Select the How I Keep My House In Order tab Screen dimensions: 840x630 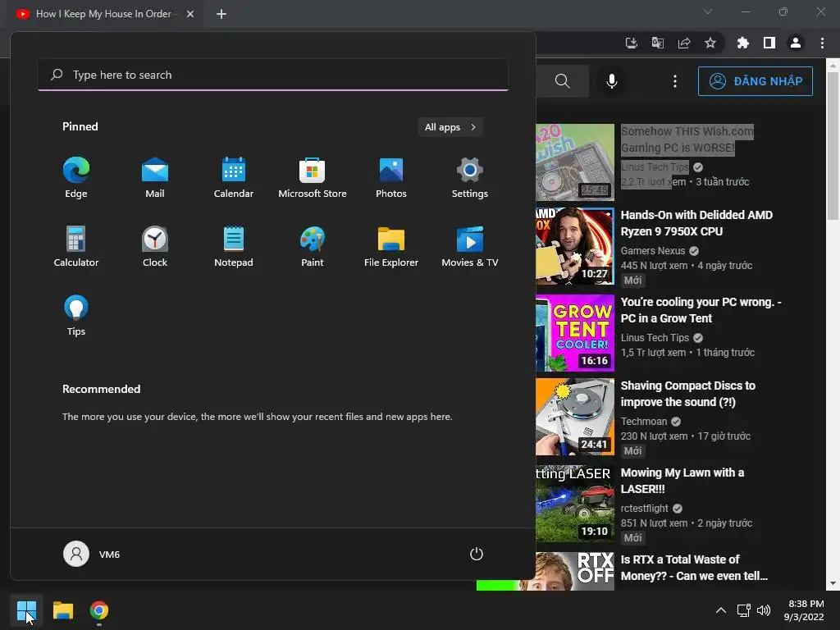pyautogui.click(x=106, y=14)
